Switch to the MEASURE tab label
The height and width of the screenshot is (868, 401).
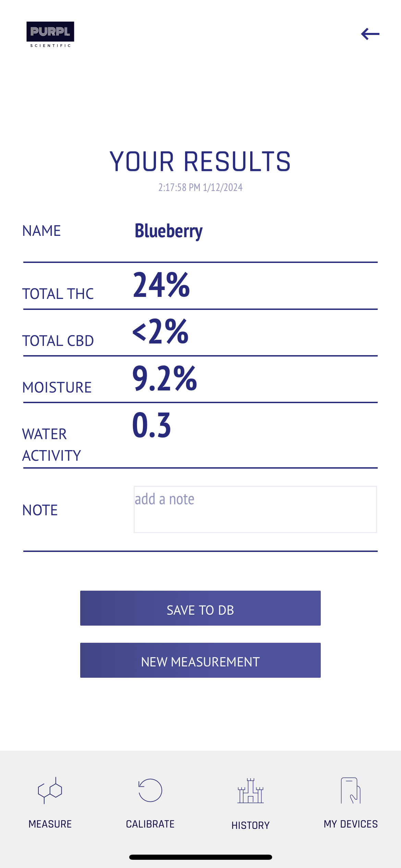click(50, 824)
